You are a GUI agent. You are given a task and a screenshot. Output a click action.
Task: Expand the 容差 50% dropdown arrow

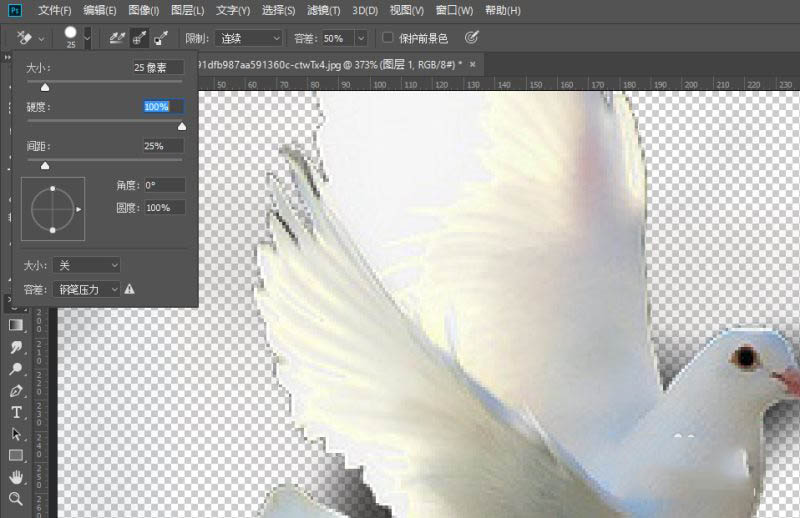point(360,38)
